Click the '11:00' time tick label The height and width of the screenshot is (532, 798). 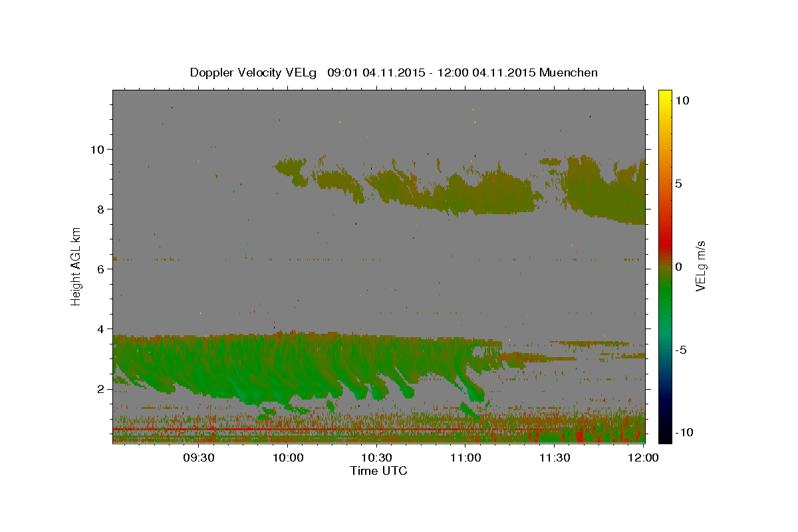point(465,458)
